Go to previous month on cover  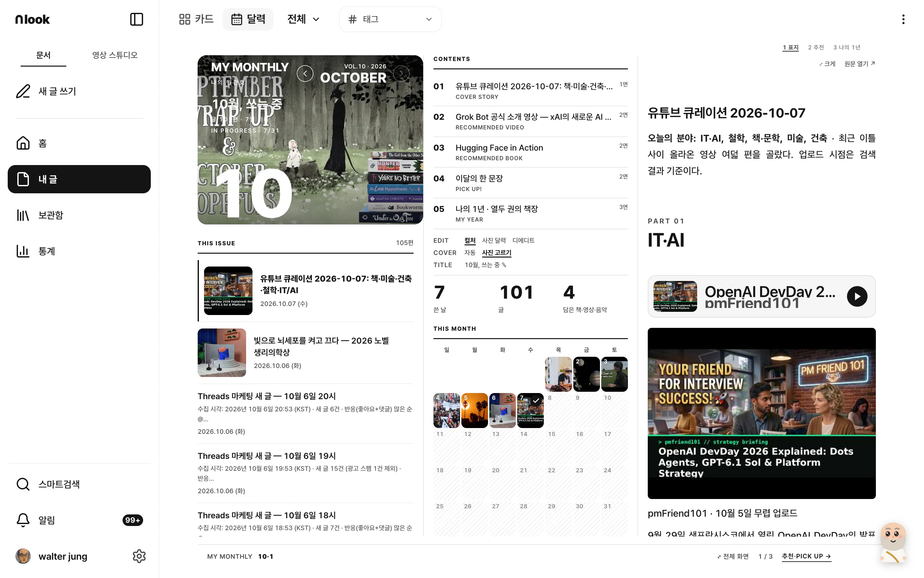(305, 74)
